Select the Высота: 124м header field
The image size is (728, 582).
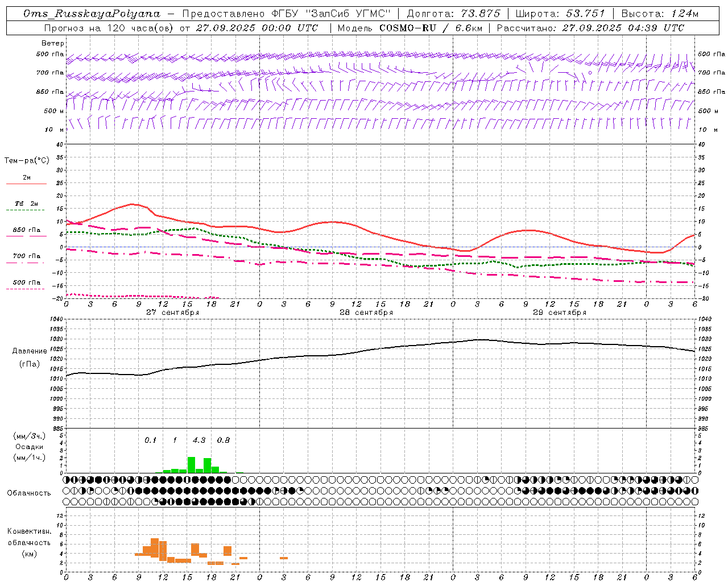(x=660, y=14)
